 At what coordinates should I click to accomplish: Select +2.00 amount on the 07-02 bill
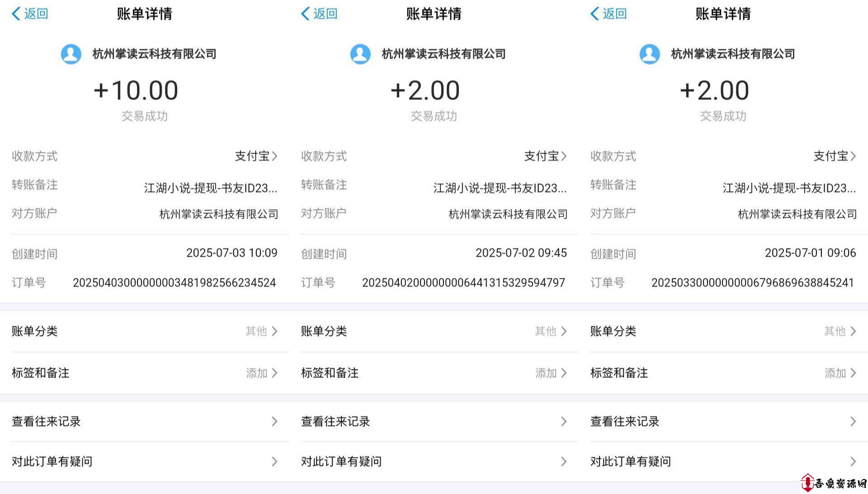click(x=425, y=90)
